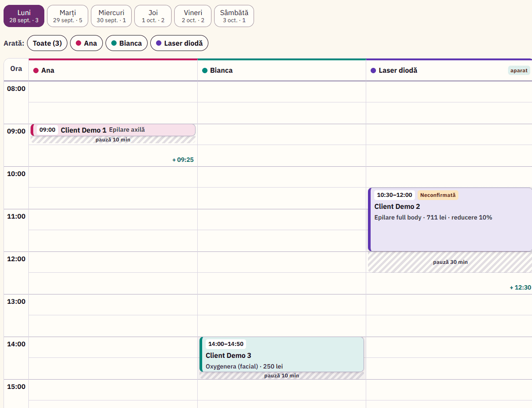The width and height of the screenshot is (532, 408).
Task: Open the Miercuri 30 sept. tab
Action: click(x=111, y=16)
